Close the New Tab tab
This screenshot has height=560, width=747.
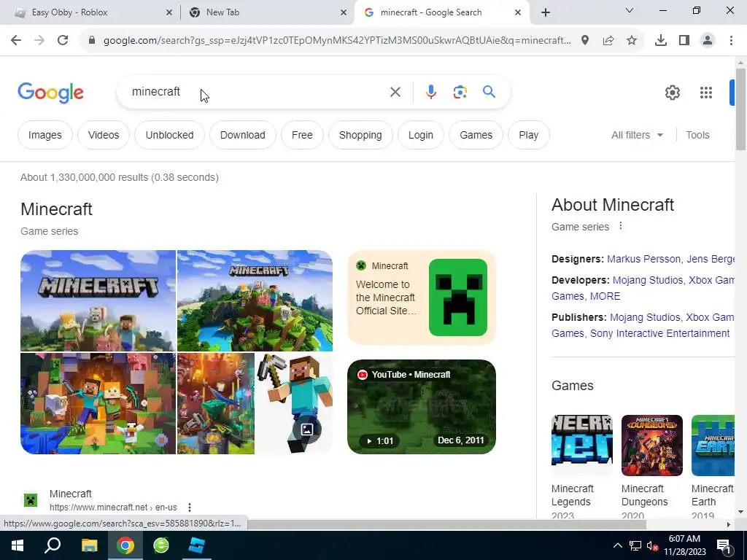344,13
